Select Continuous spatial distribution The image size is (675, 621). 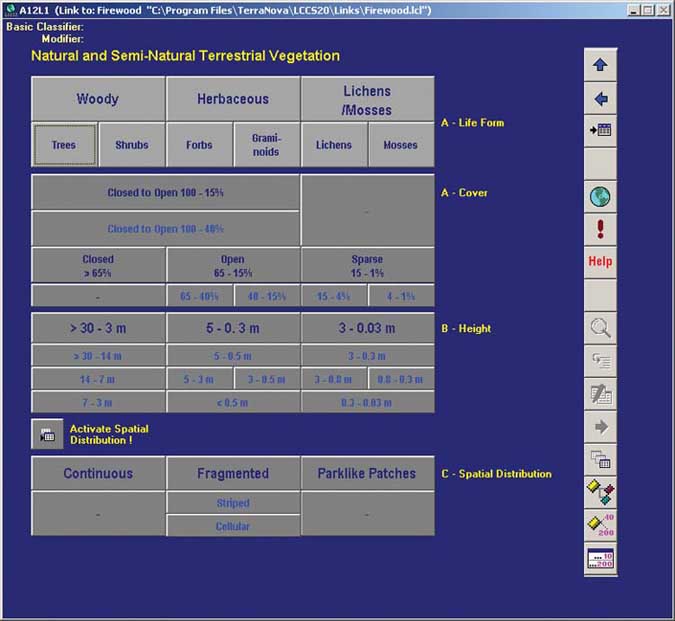(98, 474)
